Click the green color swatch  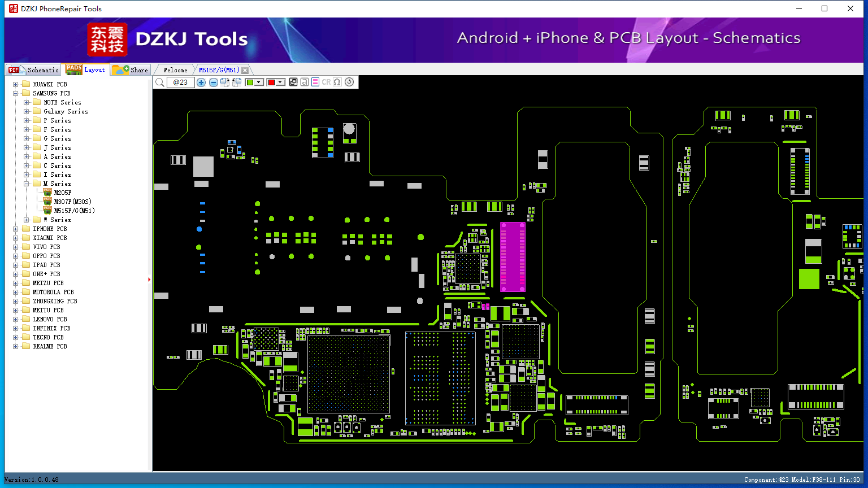pyautogui.click(x=250, y=82)
